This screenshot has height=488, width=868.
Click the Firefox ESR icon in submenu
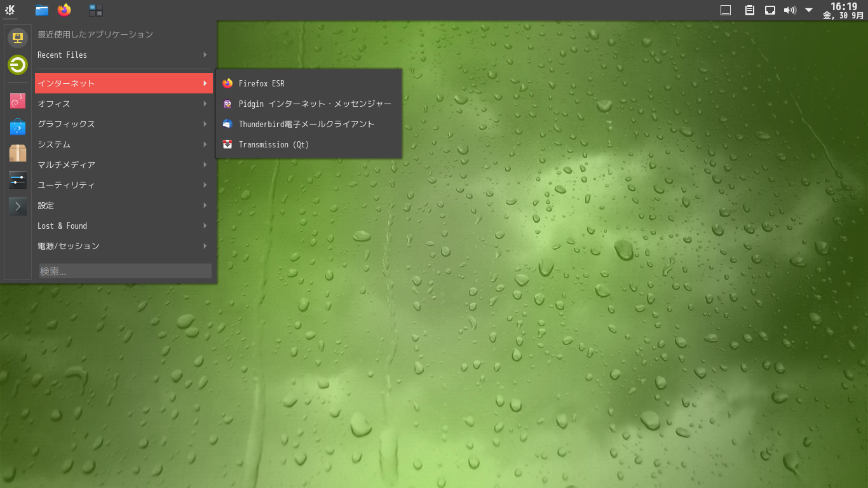[227, 83]
